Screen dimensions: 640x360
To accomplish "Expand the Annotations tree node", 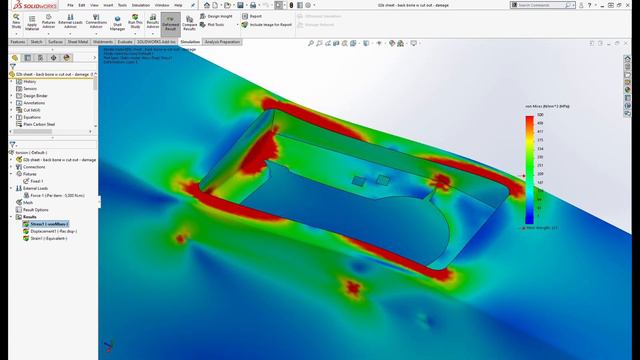I will click(11, 103).
